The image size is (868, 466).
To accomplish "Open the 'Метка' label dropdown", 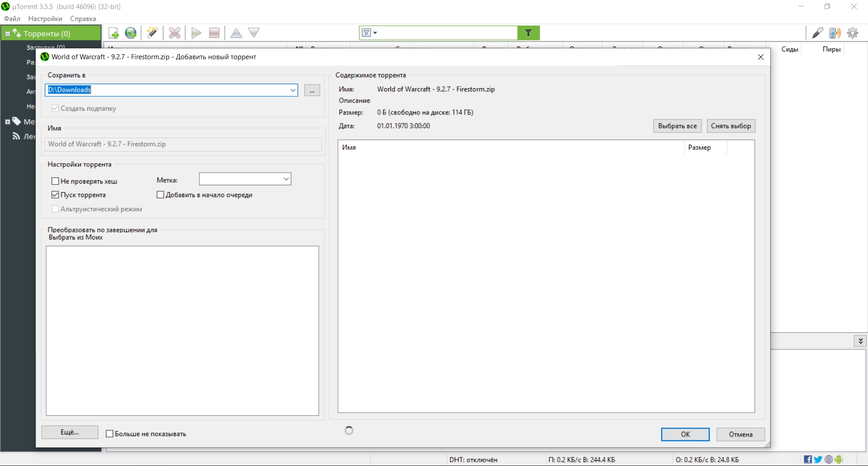I will pos(286,179).
